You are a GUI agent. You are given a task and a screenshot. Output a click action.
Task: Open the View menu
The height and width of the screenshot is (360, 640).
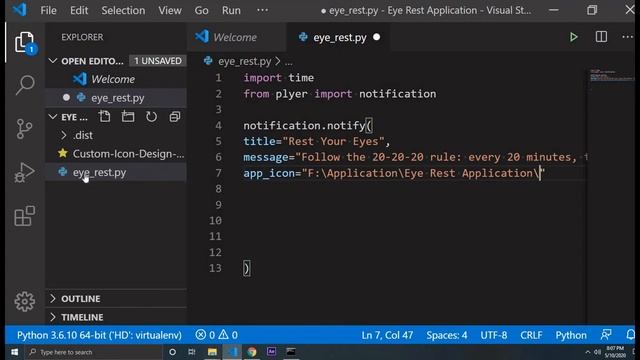coord(170,10)
